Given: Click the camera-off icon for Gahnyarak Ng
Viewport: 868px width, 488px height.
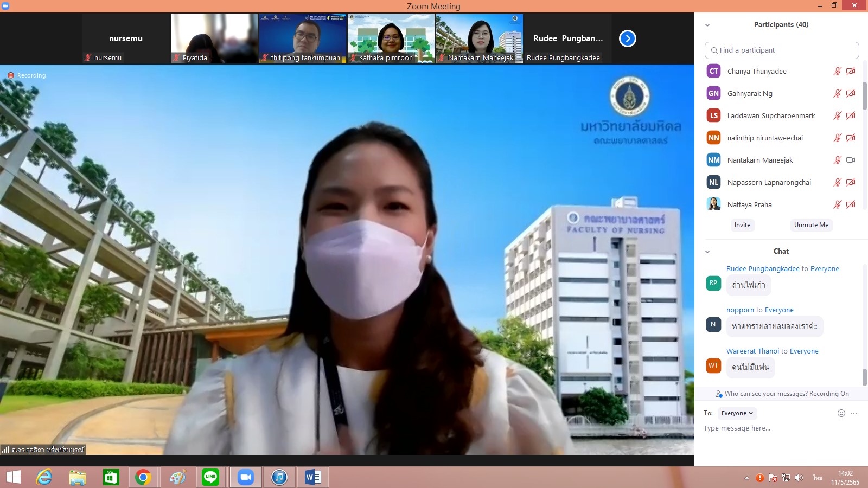Looking at the screenshot, I should coord(851,93).
